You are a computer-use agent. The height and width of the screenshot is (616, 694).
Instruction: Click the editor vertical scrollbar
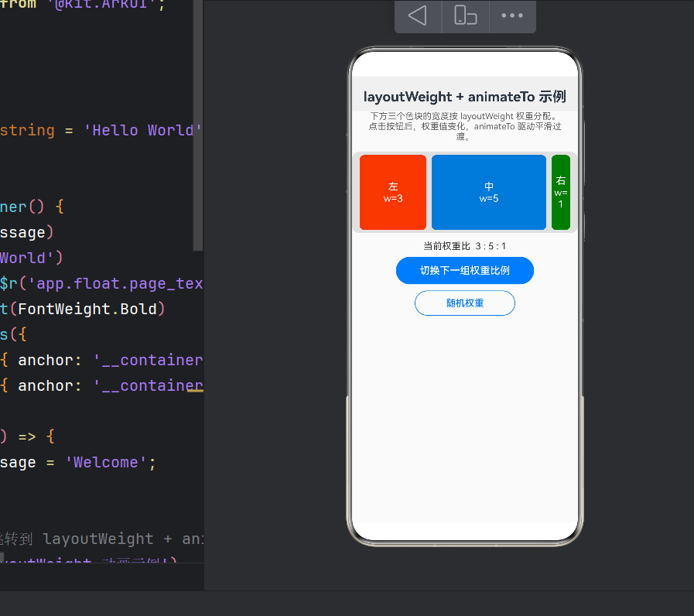[198, 125]
